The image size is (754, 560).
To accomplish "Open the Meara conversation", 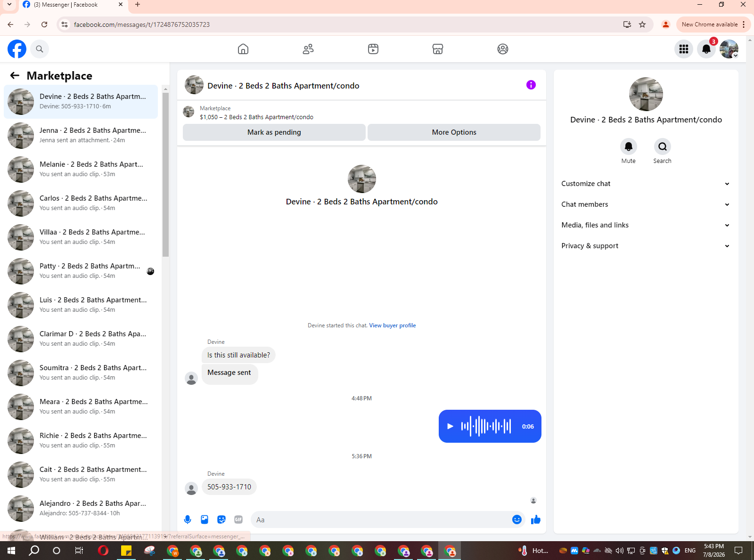I will click(81, 407).
